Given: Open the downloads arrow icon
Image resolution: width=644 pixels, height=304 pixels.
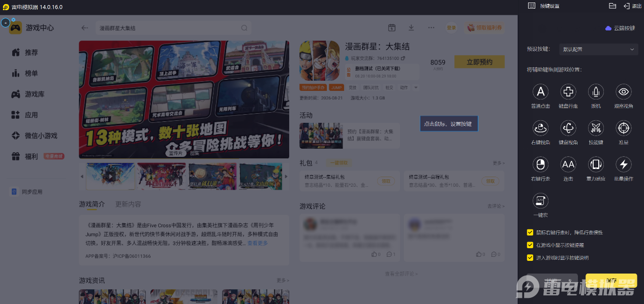Looking at the screenshot, I should [x=411, y=27].
